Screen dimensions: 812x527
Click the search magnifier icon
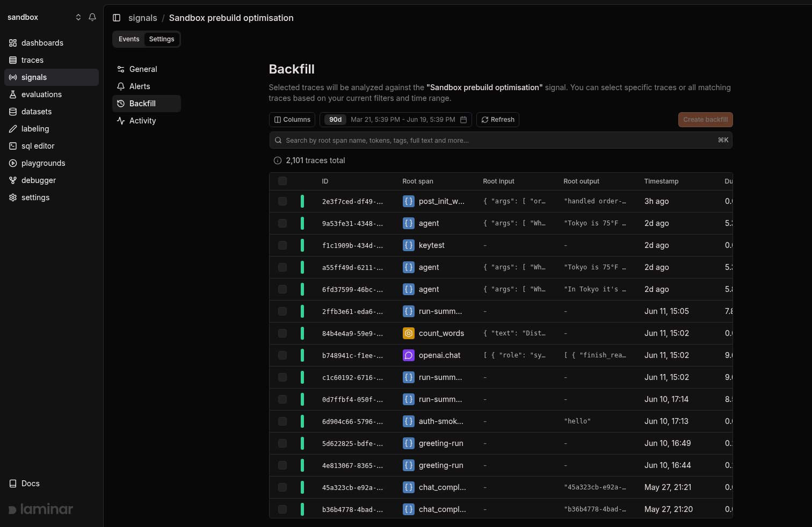coord(278,141)
